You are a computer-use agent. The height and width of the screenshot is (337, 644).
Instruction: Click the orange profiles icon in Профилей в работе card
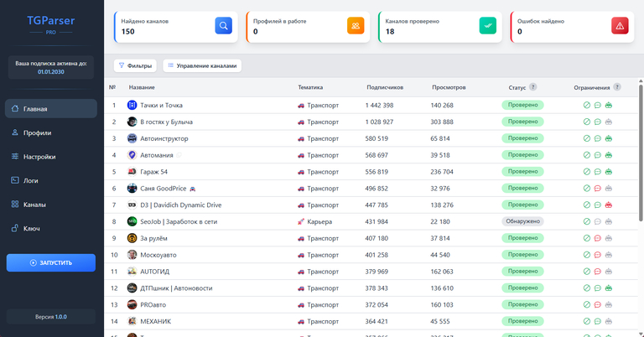[x=356, y=25]
